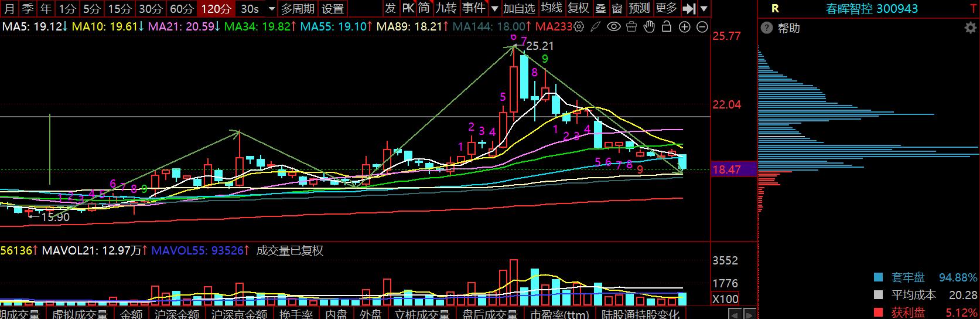Click 叠 overlay button

pyautogui.click(x=601, y=8)
